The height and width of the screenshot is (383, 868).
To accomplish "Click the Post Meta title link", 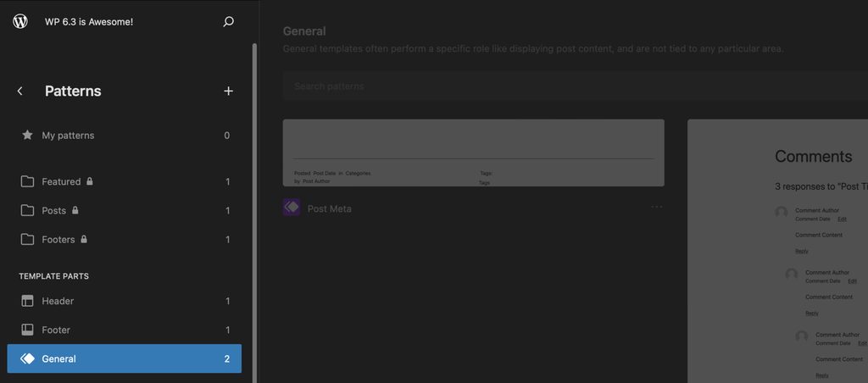I will (x=329, y=208).
